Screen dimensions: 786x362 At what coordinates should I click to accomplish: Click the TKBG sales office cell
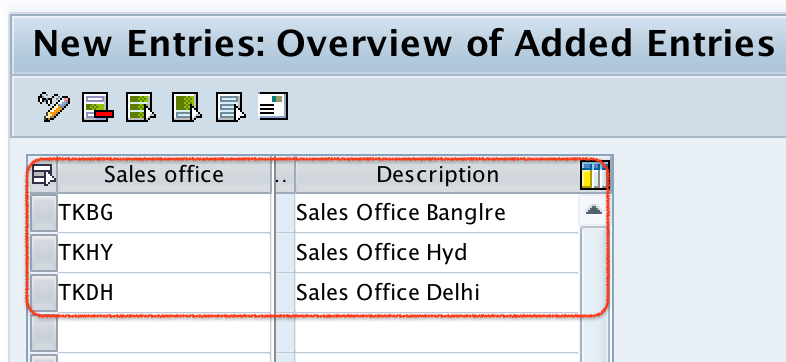pyautogui.click(x=164, y=213)
